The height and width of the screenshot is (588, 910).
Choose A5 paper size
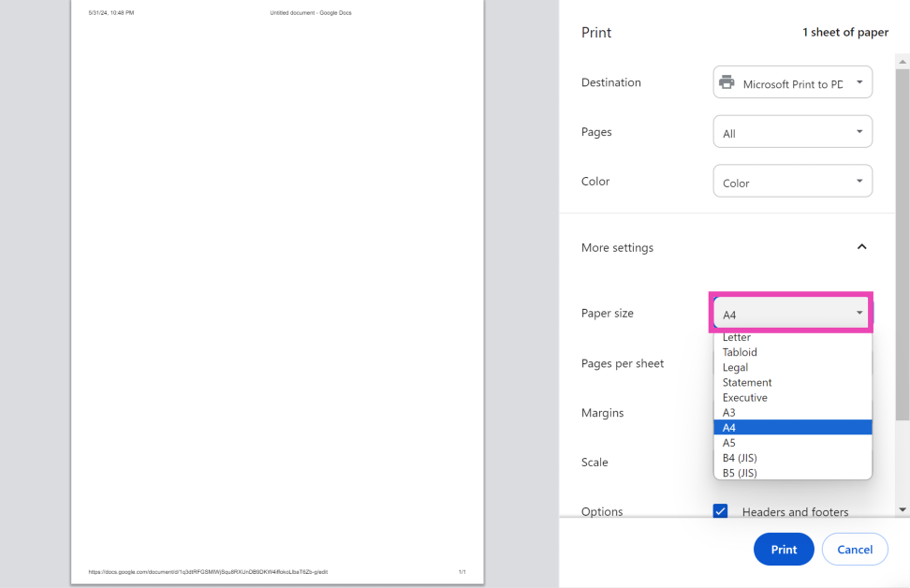729,443
